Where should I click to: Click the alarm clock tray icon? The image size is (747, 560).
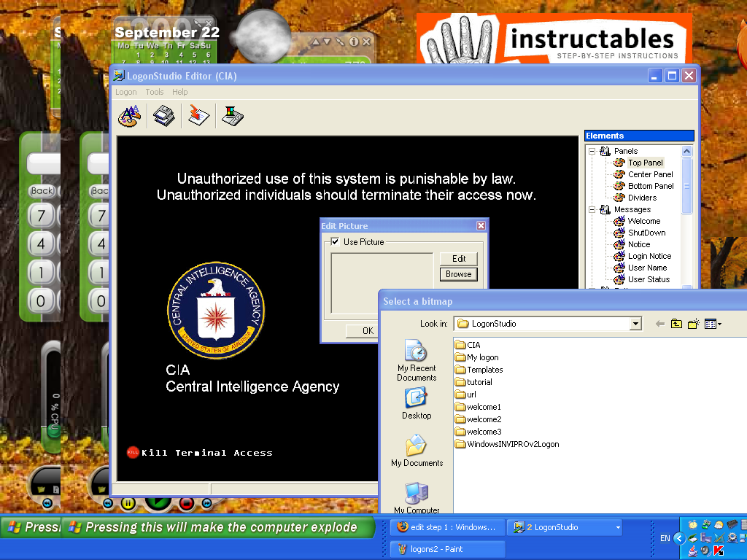(693, 525)
